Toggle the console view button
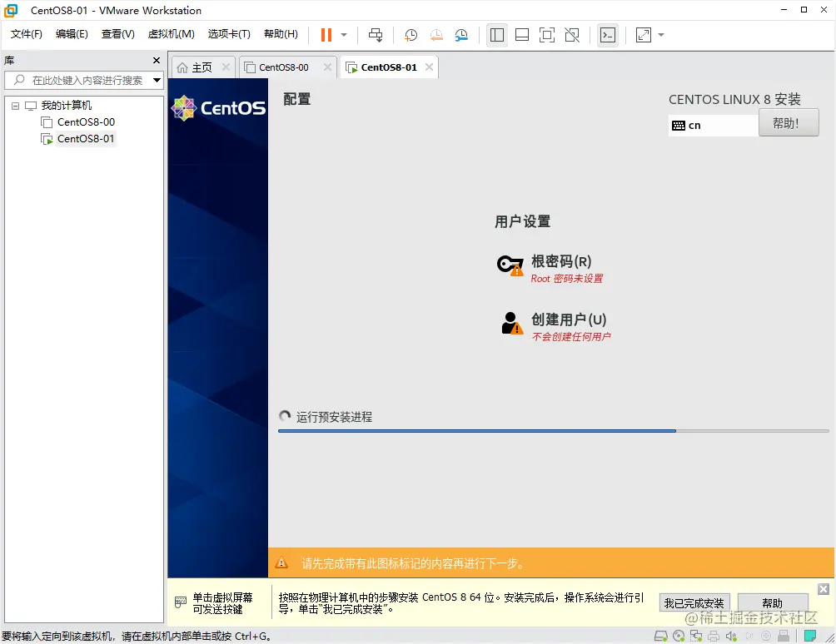This screenshot has height=644, width=836. pos(608,35)
